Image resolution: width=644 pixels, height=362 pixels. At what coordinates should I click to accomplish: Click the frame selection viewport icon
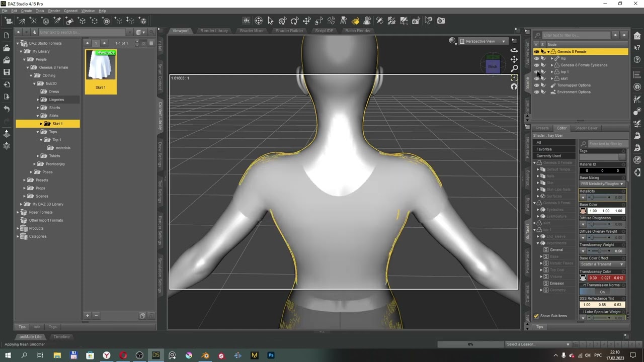(514, 78)
